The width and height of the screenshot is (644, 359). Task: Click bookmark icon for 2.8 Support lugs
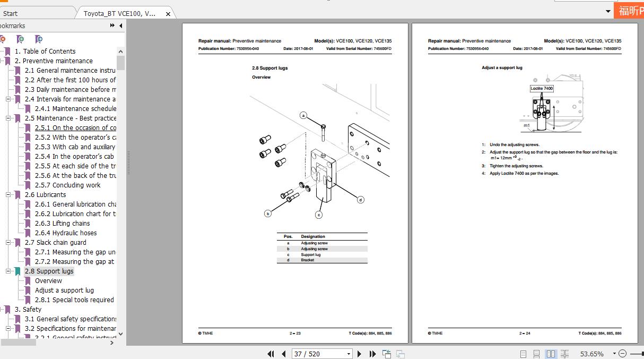[x=18, y=271]
